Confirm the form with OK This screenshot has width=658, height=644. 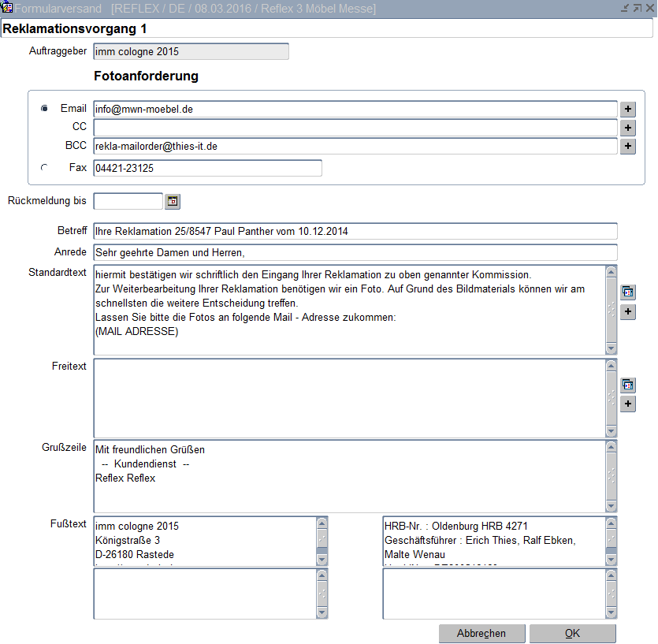pyautogui.click(x=572, y=634)
